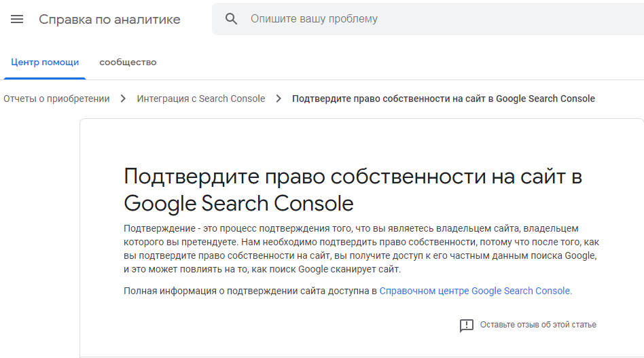This screenshot has height=358, width=644.
Task: Click the chevron after 'Отчеты о приобретении'
Action: tap(123, 99)
